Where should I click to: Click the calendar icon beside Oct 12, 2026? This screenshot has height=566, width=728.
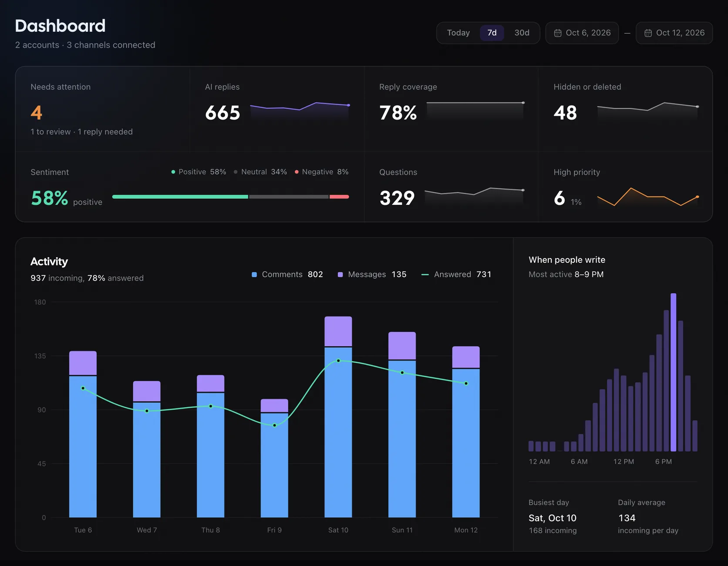(x=648, y=33)
